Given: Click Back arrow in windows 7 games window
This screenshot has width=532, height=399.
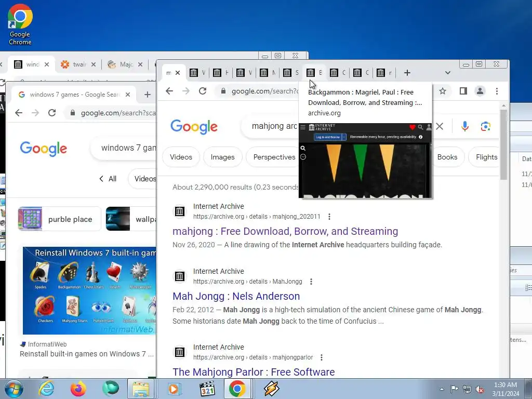Looking at the screenshot, I should tap(19, 113).
